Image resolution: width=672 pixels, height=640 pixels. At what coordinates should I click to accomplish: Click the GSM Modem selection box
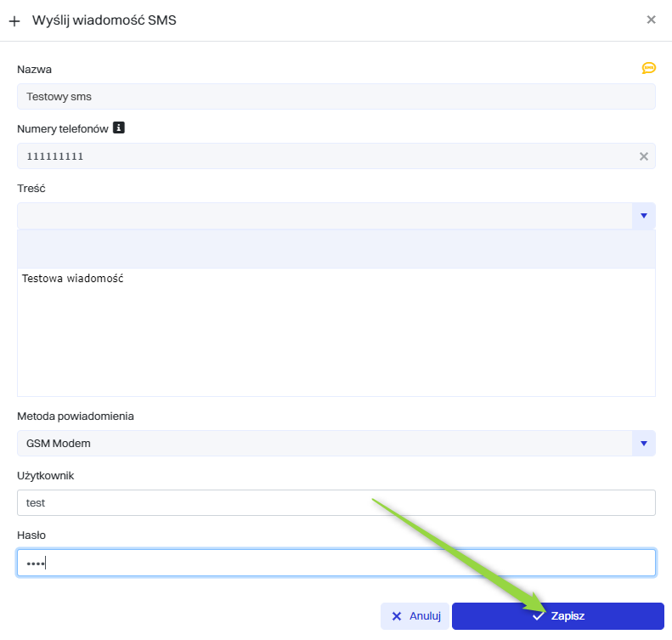323,444
